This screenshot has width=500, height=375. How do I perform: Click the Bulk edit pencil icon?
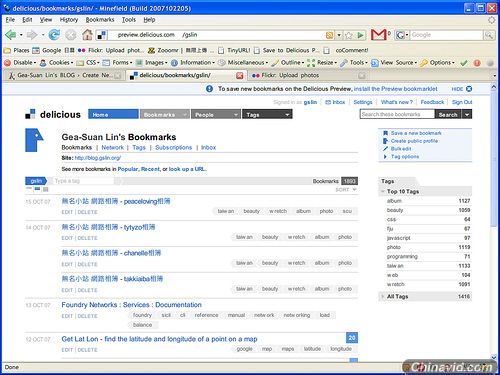[385, 149]
